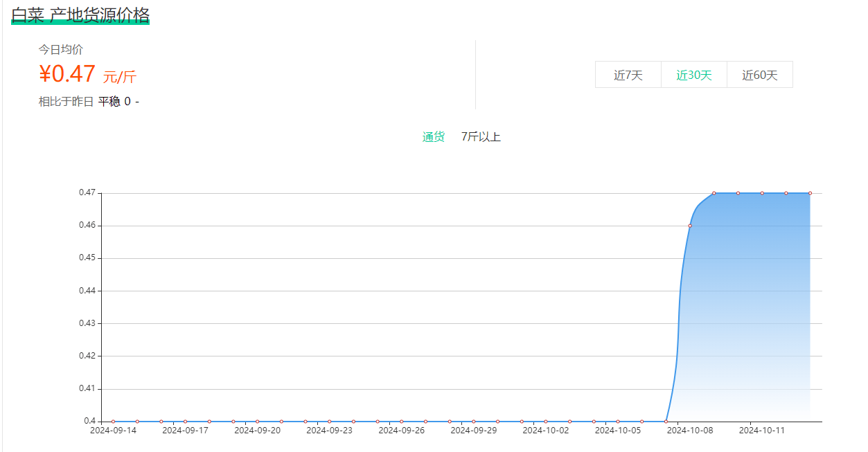Screen dimensions: 868x452
Task: Click the 0.42 y-axis label
Action: click(87, 356)
